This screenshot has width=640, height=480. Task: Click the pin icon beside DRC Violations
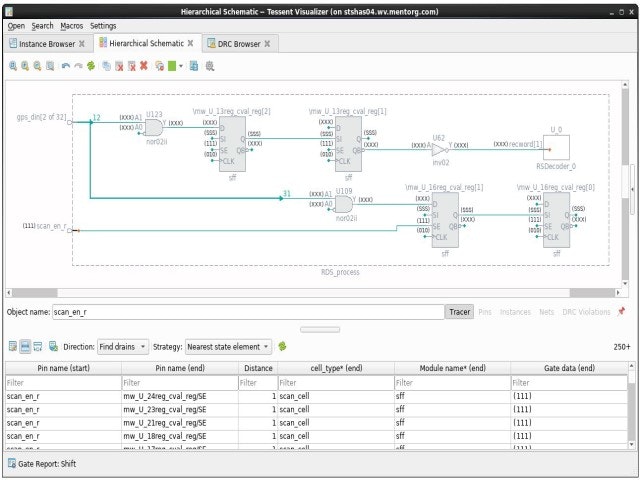click(x=621, y=311)
